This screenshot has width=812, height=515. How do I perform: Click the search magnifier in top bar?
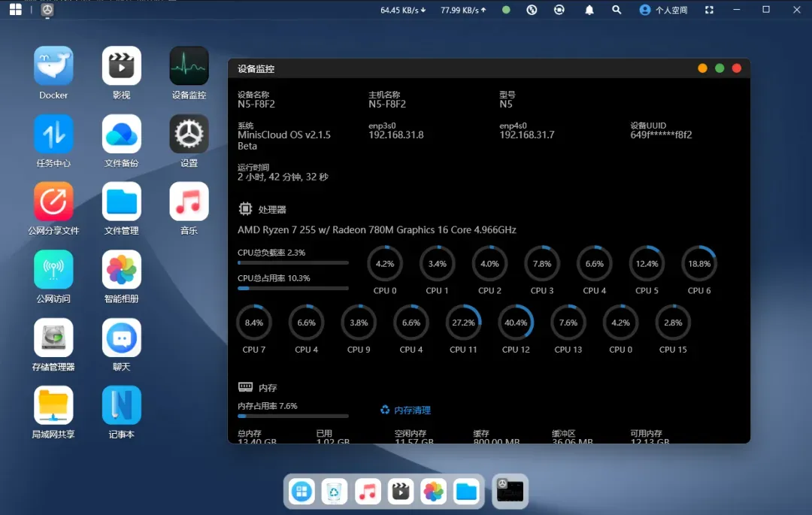coord(617,11)
